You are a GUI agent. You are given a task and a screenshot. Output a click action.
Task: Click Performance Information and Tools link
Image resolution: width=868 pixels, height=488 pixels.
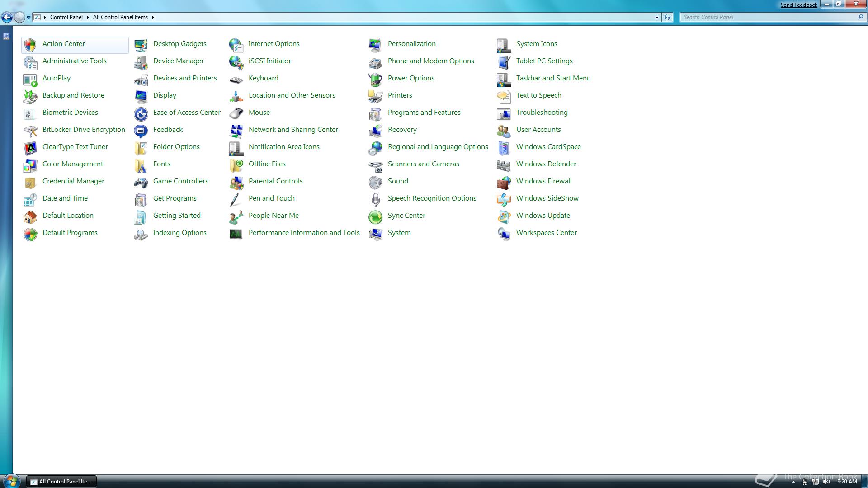[304, 233]
